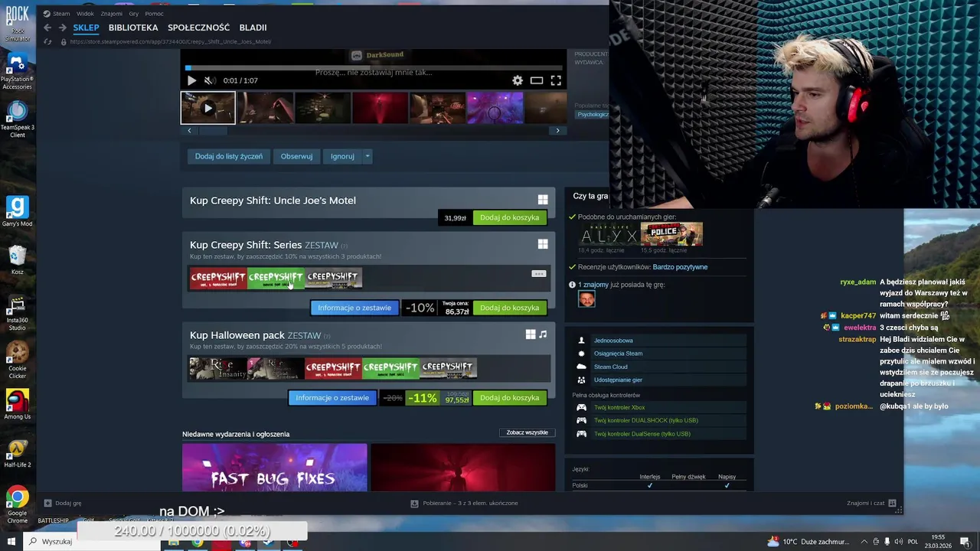This screenshot has height=551, width=980.
Task: Play the game trailer video
Action: tap(191, 80)
